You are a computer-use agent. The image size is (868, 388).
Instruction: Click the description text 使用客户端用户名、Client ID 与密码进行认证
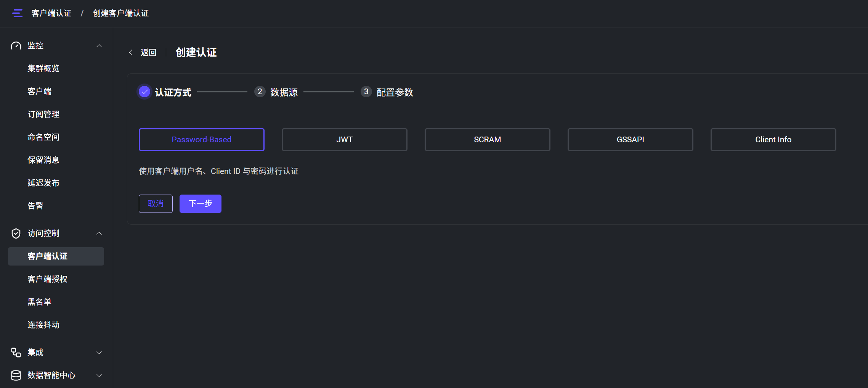(x=219, y=171)
